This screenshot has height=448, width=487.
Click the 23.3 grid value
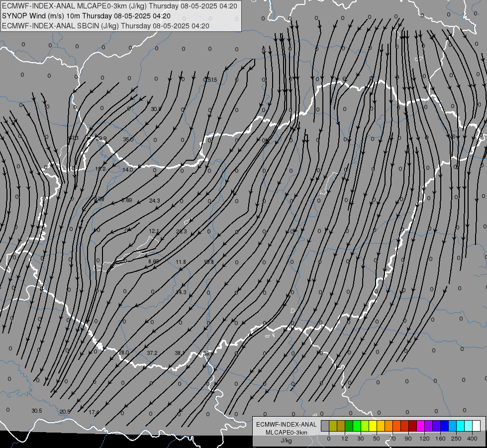tap(182, 231)
